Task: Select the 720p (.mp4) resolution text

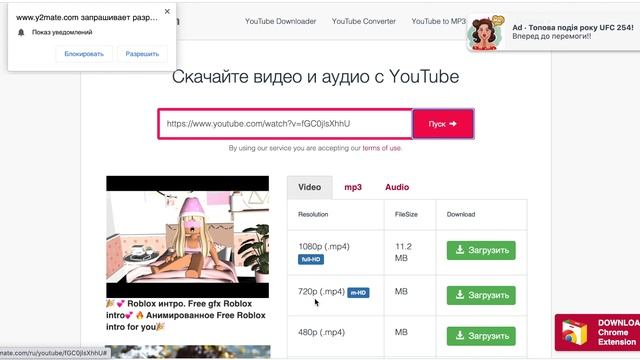Action: click(322, 291)
